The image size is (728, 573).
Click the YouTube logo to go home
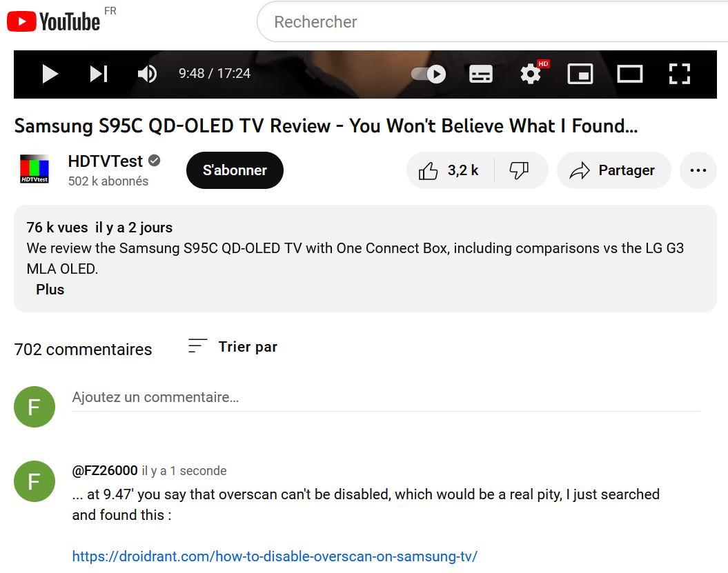tap(53, 22)
